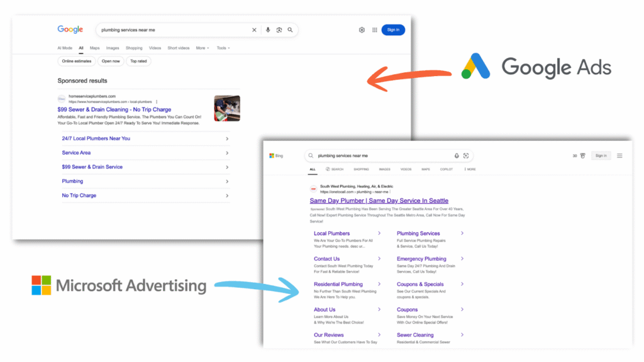Clear the Google search box with X
This screenshot has width=644, height=362.
(254, 30)
